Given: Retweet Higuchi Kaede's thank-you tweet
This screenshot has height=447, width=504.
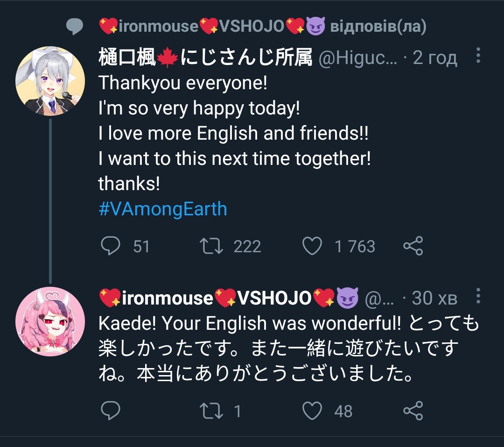Looking at the screenshot, I should 211,246.
